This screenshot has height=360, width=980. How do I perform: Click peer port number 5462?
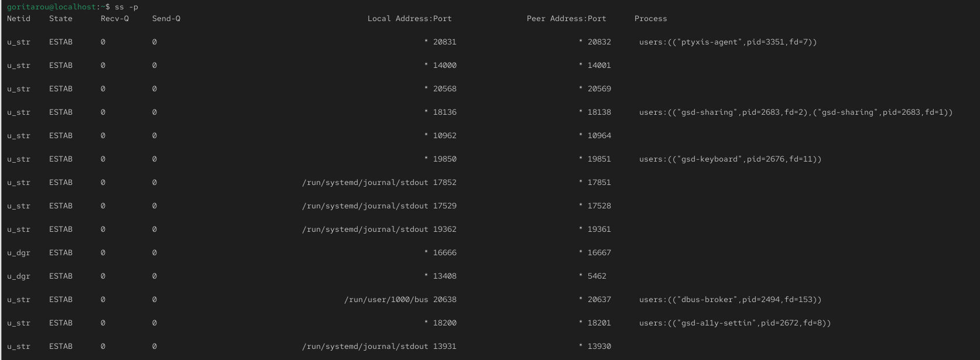tap(597, 276)
